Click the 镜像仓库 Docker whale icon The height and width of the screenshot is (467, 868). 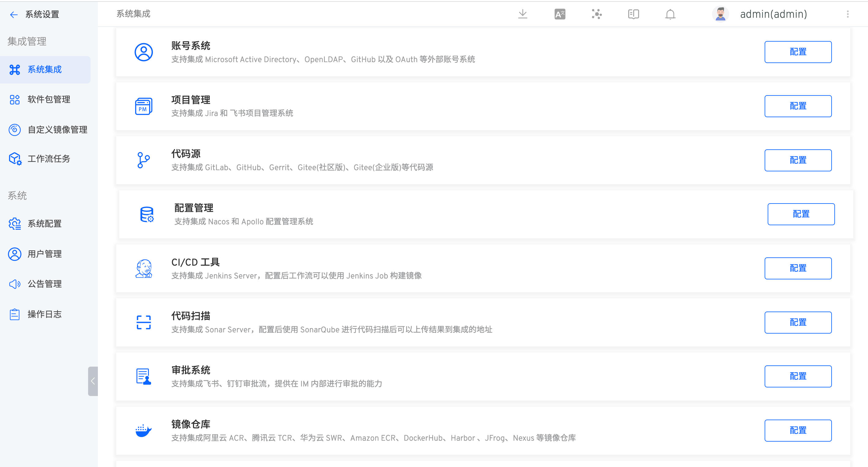coord(144,431)
